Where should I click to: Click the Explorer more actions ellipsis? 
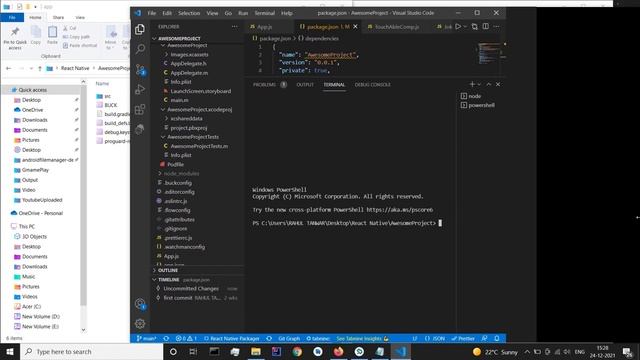click(x=235, y=27)
